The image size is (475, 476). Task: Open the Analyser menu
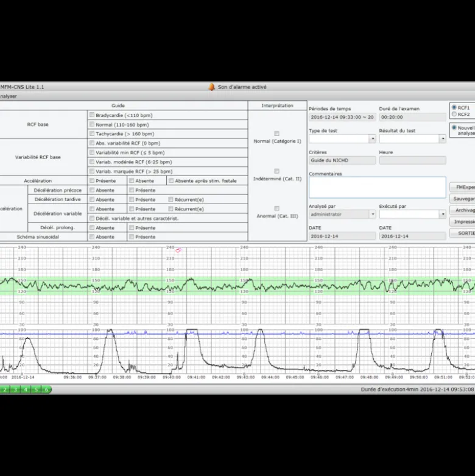[x=8, y=96]
